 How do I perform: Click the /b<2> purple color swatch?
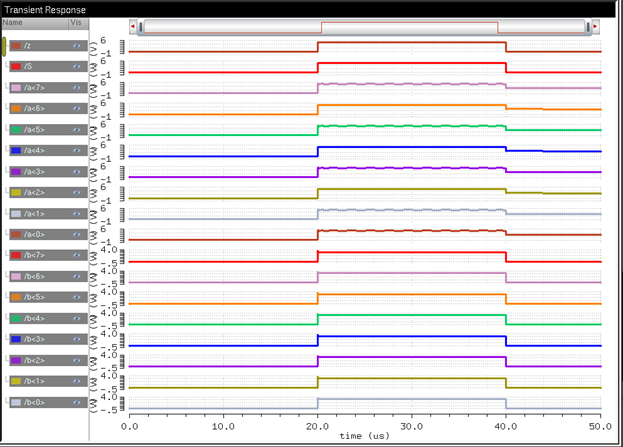pyautogui.click(x=15, y=361)
